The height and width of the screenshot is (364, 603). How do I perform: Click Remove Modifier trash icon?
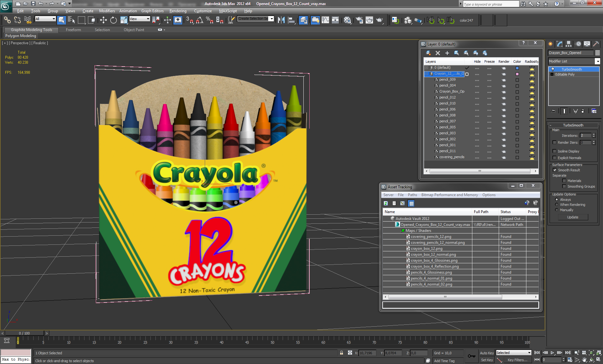(583, 111)
